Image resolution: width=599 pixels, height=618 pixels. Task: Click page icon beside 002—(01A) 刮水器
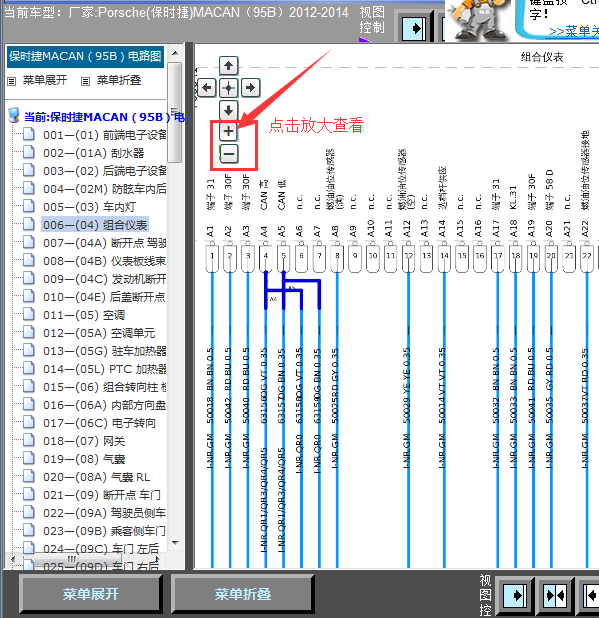pyautogui.click(x=28, y=152)
